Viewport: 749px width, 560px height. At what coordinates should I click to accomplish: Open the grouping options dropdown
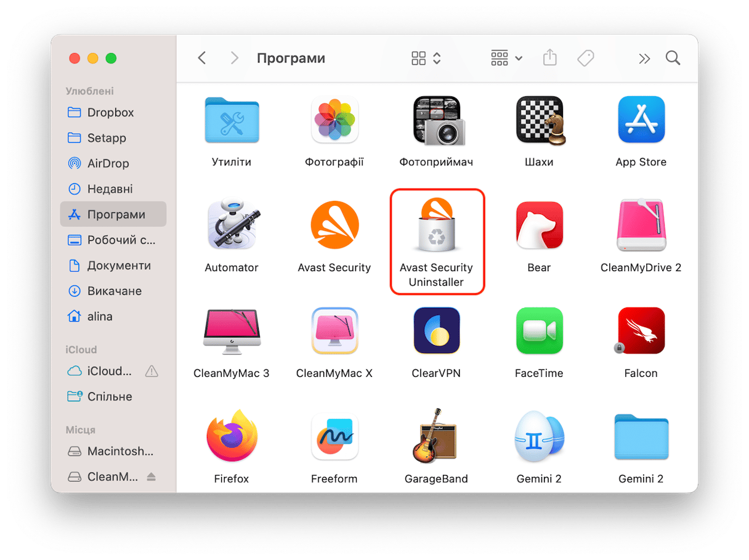coord(506,59)
